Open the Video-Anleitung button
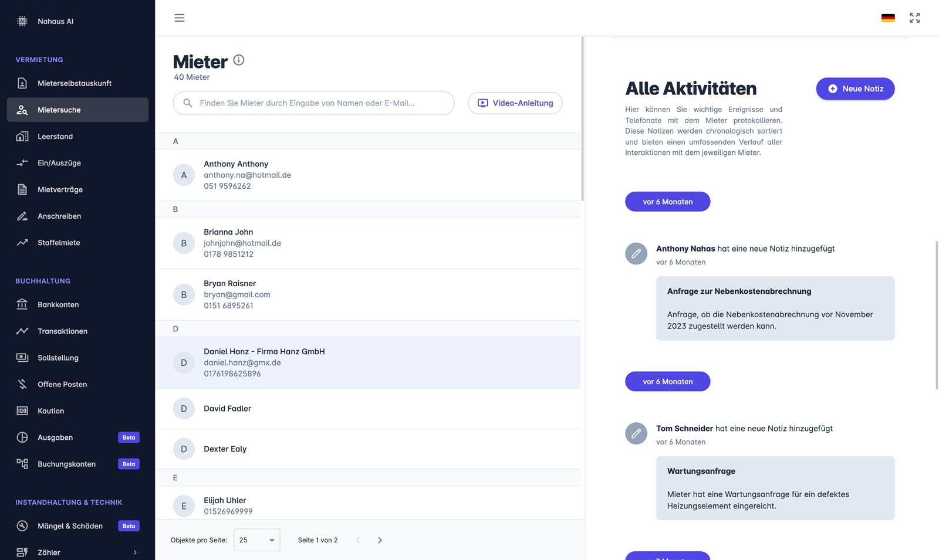This screenshot has height=560, width=939. (x=515, y=103)
